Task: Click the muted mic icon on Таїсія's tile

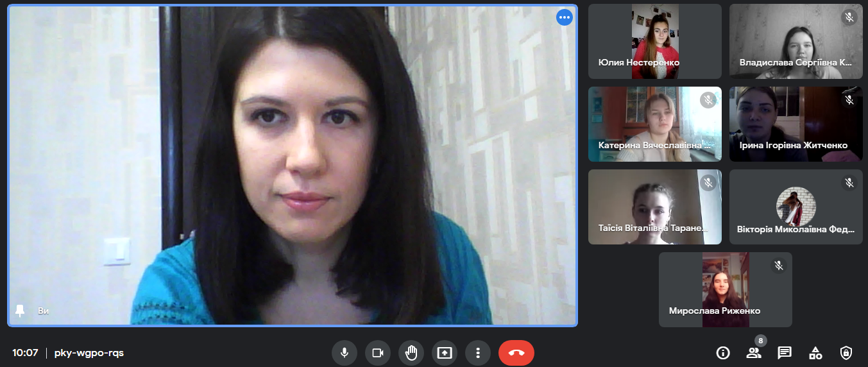Action: coord(708,183)
